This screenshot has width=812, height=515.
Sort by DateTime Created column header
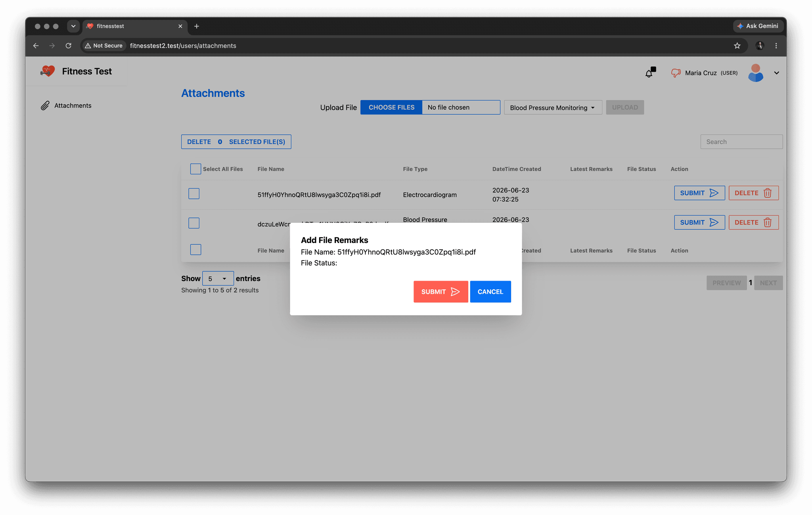pos(517,169)
